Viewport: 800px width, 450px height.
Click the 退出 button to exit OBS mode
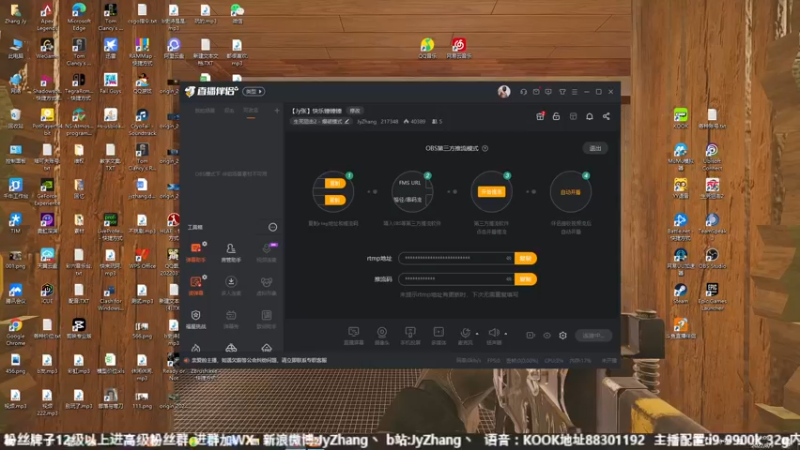coord(595,148)
